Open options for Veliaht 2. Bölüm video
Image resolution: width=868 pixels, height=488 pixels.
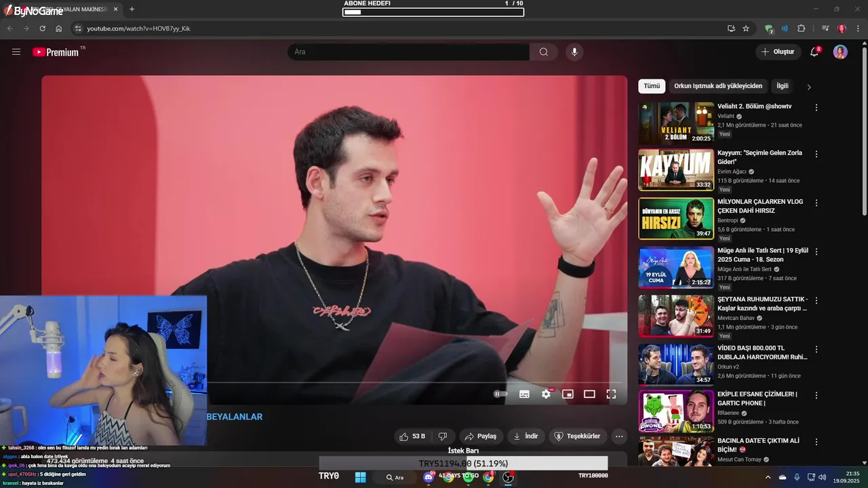click(x=816, y=108)
